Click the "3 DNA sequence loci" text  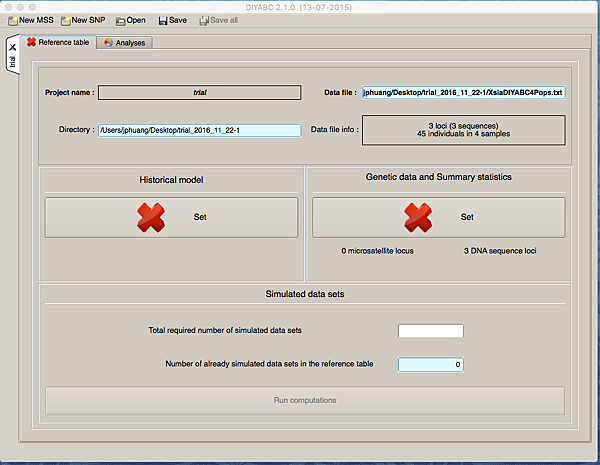coord(500,251)
